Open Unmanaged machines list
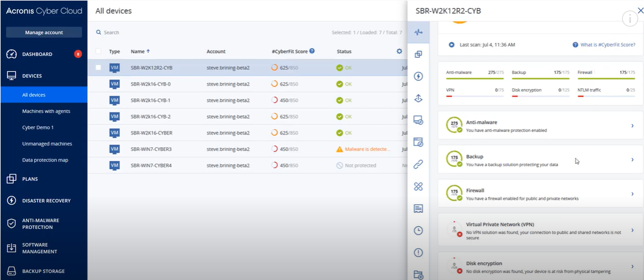Viewport: 644px width, 280px height. [47, 144]
